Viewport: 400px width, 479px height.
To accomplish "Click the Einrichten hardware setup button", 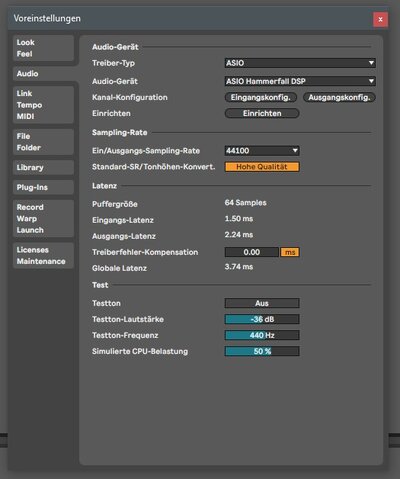I will [262, 113].
